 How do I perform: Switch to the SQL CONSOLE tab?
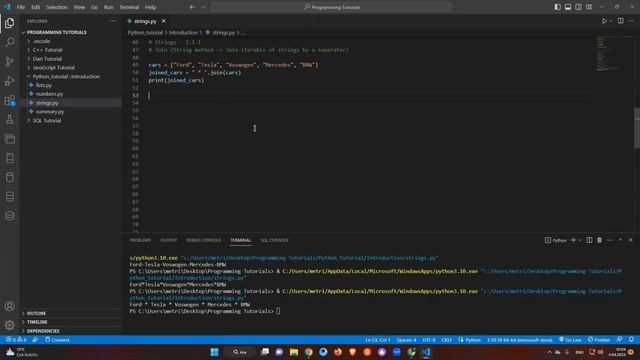tap(274, 240)
